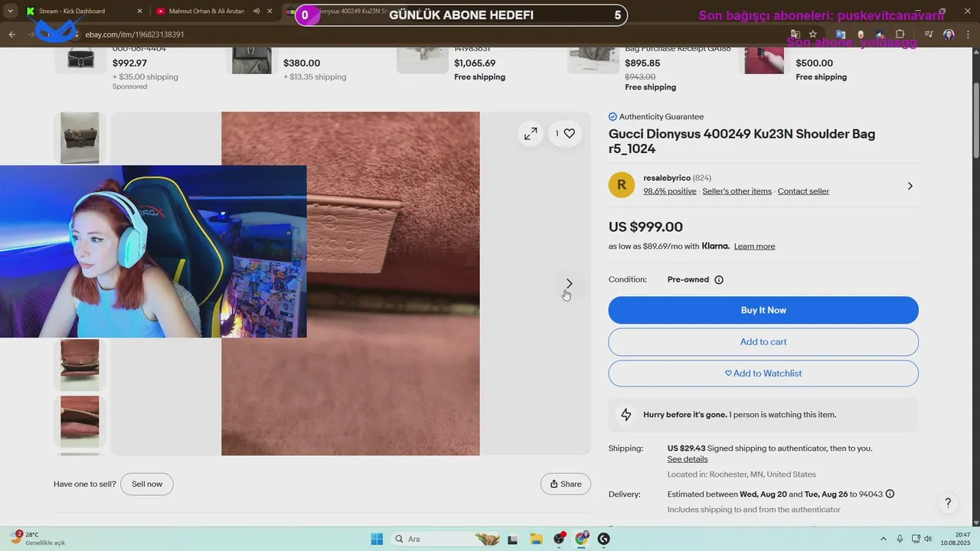Screen dimensions: 980x551
Task: Open media control icon in toolbar
Action: coord(929,34)
